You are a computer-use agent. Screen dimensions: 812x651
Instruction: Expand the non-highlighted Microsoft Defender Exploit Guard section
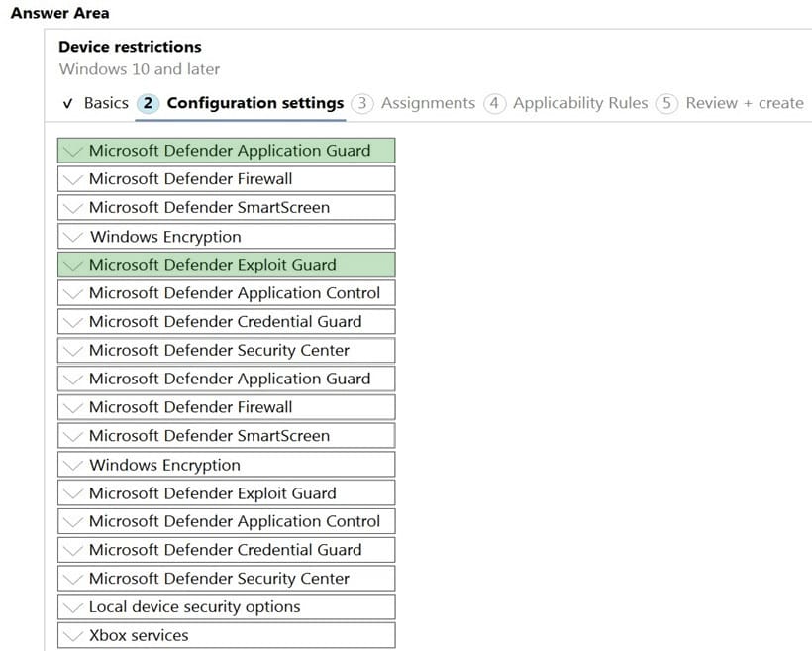click(x=227, y=492)
